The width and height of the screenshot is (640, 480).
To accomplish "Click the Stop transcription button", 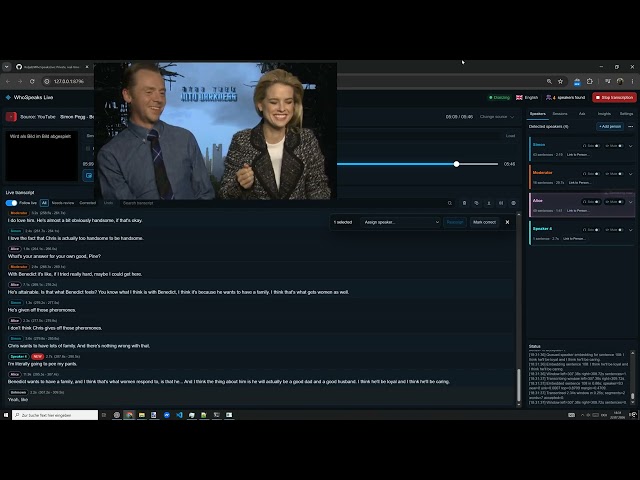I will point(614,98).
